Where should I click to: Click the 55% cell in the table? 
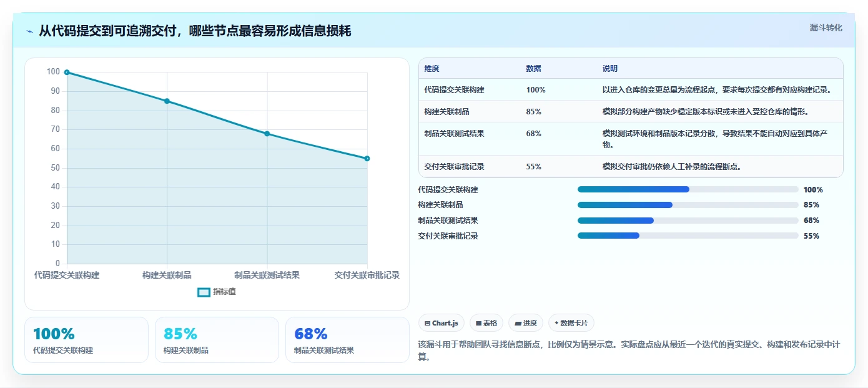point(534,167)
